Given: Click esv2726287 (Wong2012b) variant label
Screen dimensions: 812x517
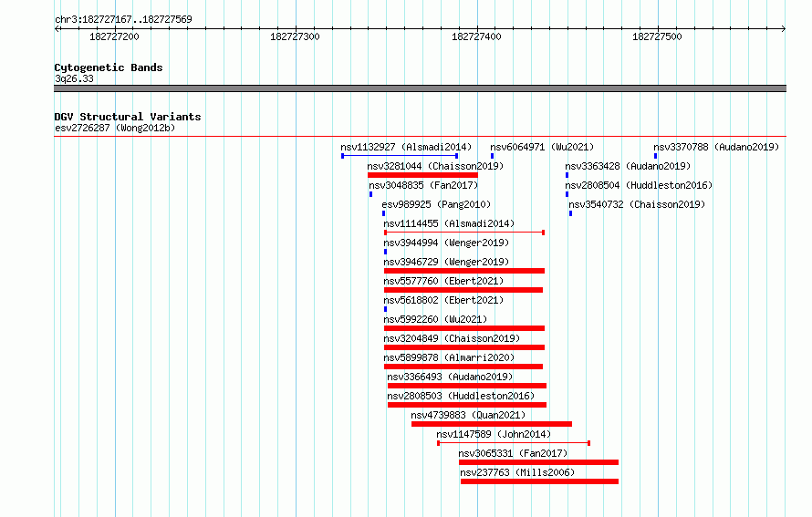Looking at the screenshot, I should pos(115,128).
